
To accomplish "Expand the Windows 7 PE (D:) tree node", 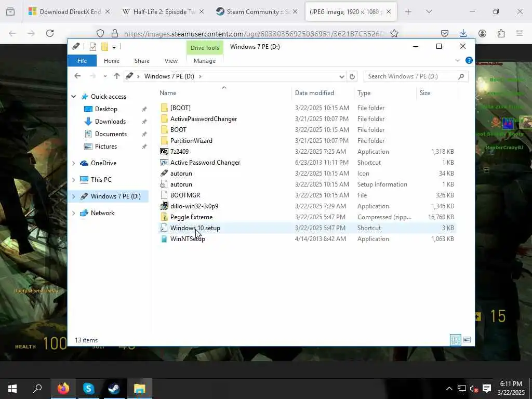I will click(74, 196).
